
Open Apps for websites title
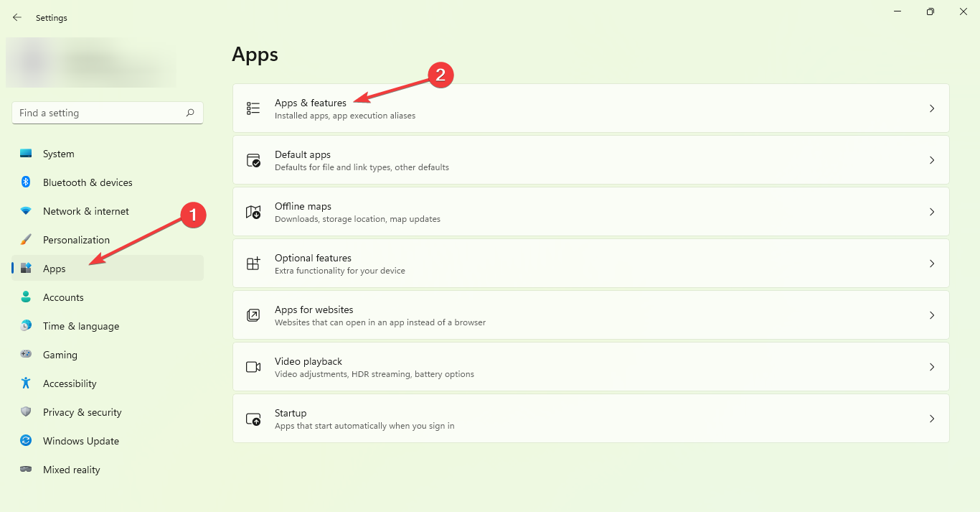coord(314,309)
